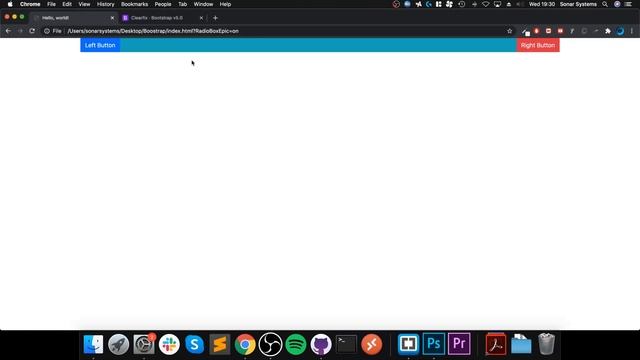This screenshot has width=640, height=360.
Task: Open Adobe Acrobat from the Dock
Action: [496, 344]
